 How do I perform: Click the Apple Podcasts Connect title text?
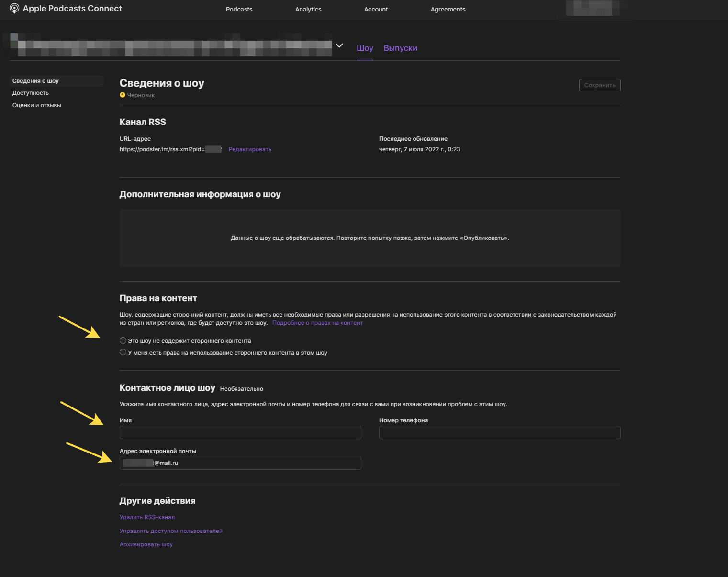pos(72,9)
